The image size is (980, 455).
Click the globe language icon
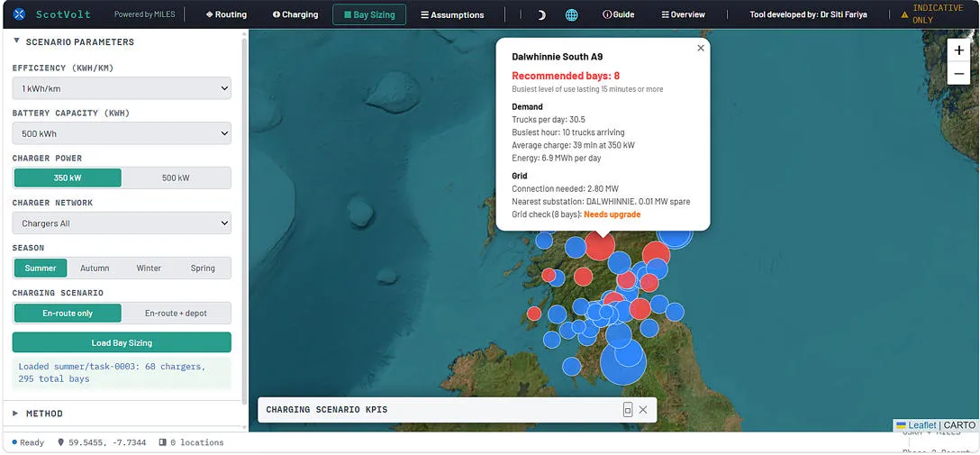coord(571,14)
